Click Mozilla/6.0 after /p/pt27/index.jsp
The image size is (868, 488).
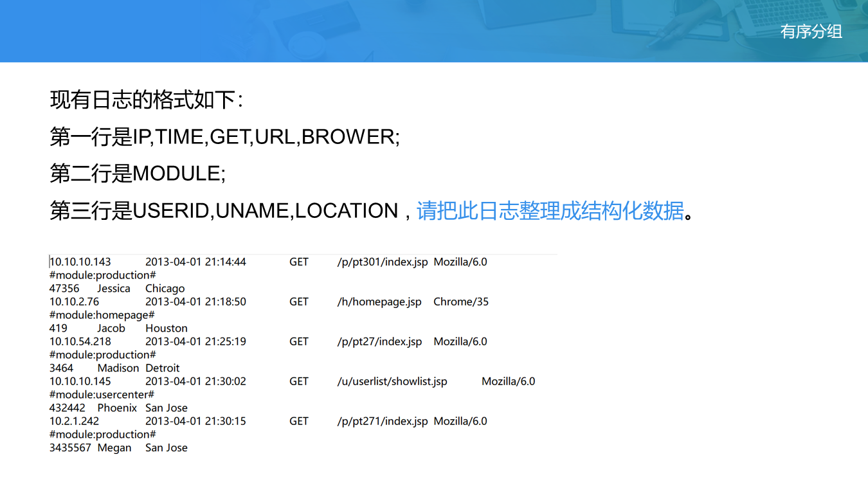pos(460,342)
